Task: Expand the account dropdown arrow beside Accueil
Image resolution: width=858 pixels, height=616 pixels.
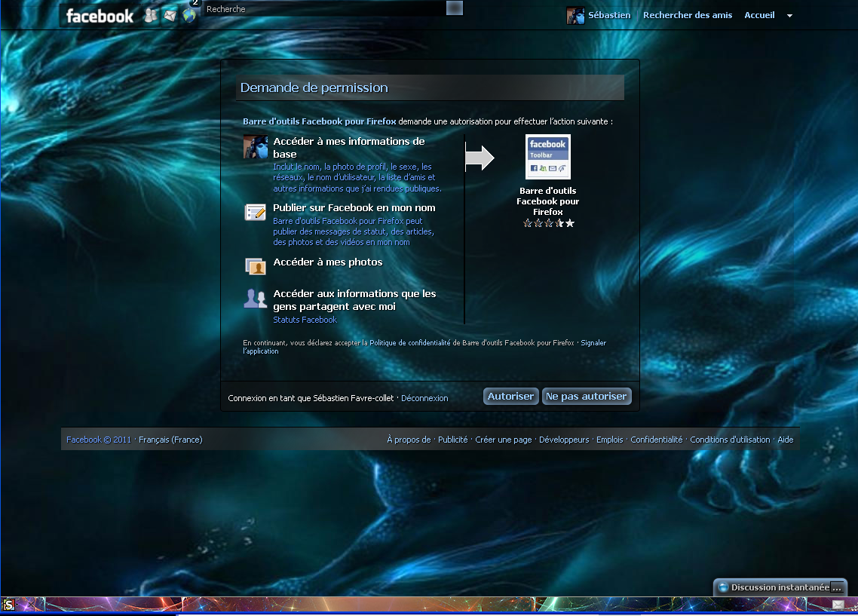Action: coord(789,16)
